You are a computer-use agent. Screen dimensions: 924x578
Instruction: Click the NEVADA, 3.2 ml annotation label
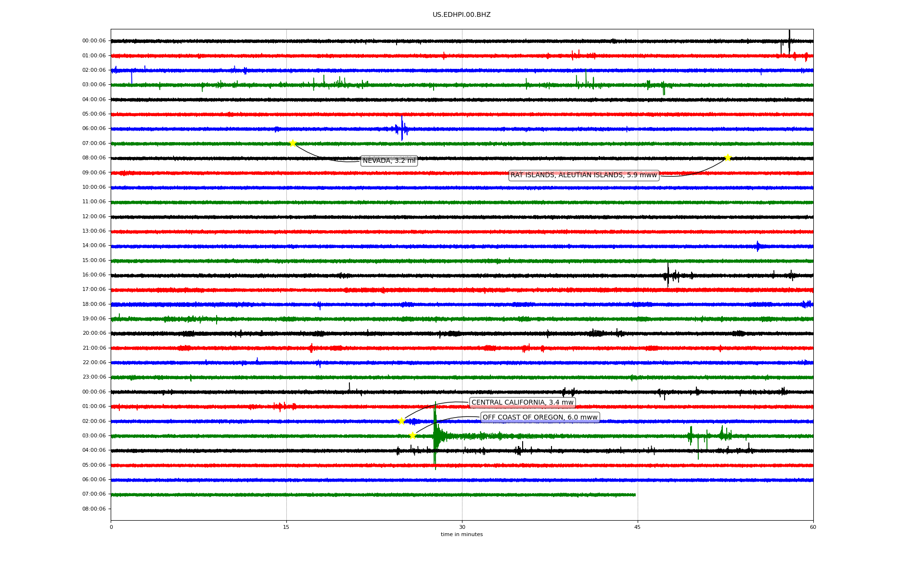coord(389,161)
